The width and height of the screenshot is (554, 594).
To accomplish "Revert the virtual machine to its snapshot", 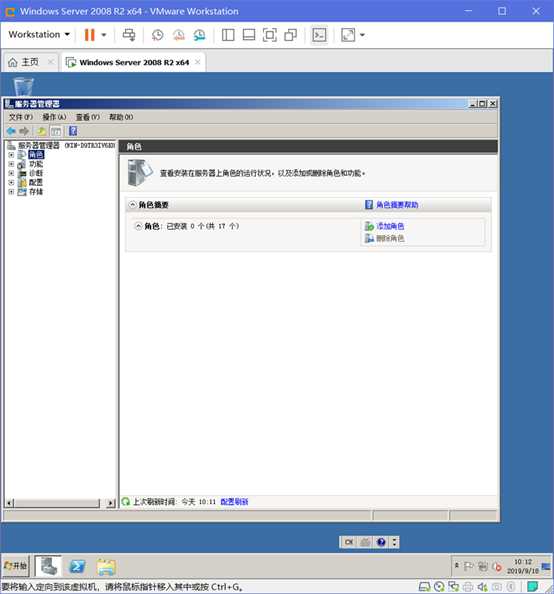I will point(178,35).
